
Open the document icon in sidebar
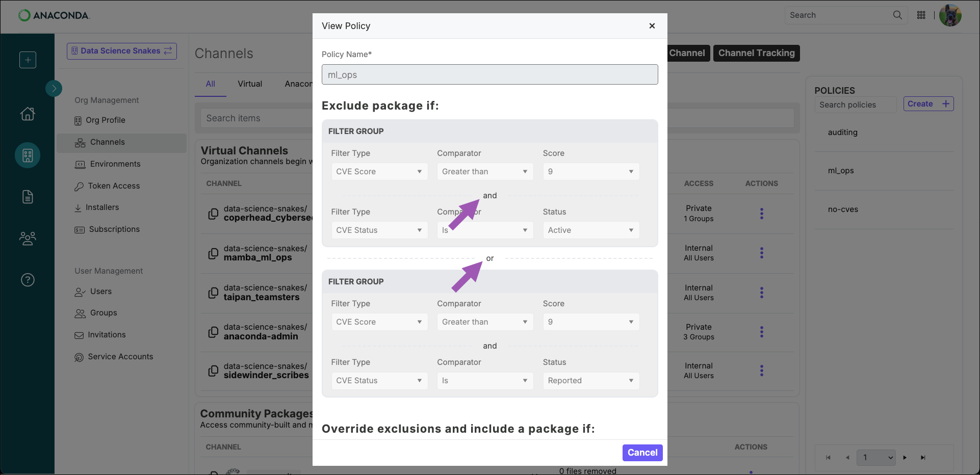(28, 197)
